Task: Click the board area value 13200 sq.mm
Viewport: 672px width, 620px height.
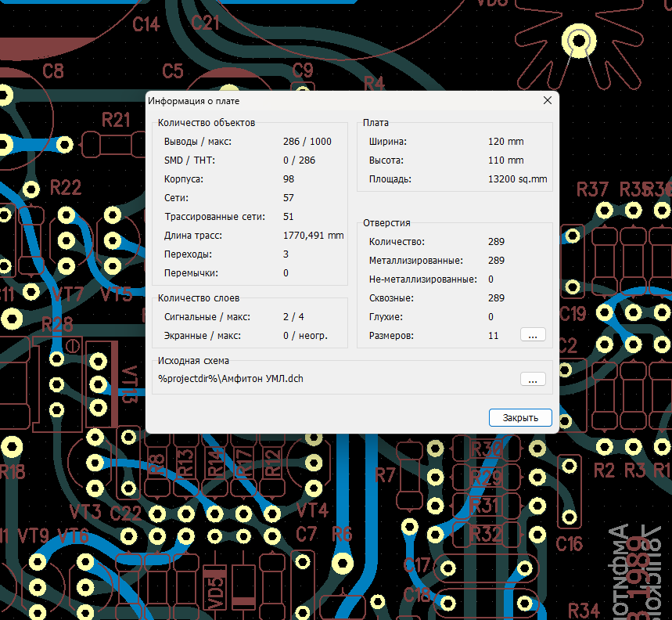Action: (x=517, y=179)
